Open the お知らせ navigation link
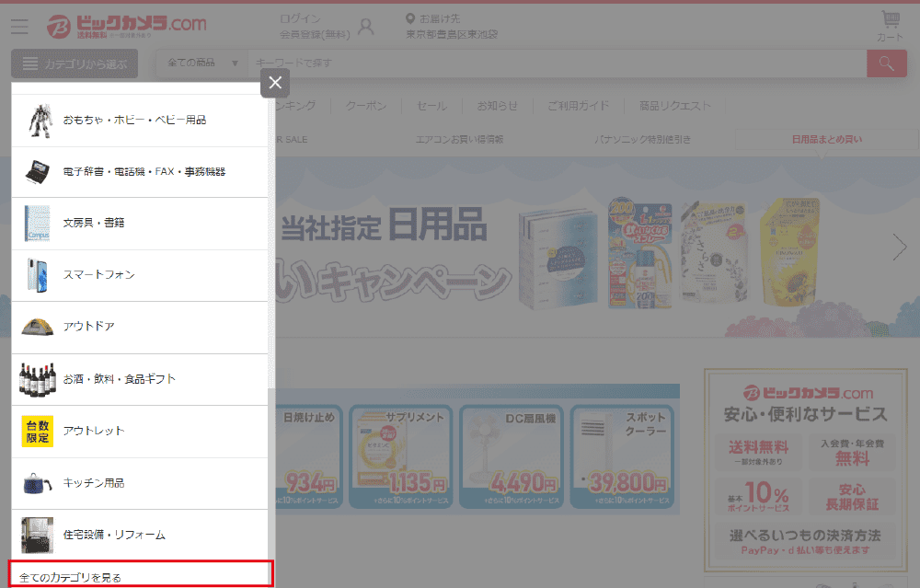Image resolution: width=920 pixels, height=588 pixels. click(x=497, y=106)
